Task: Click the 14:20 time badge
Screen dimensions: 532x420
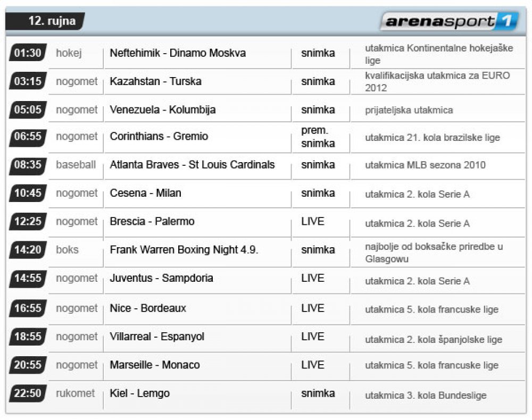Action: coord(28,250)
